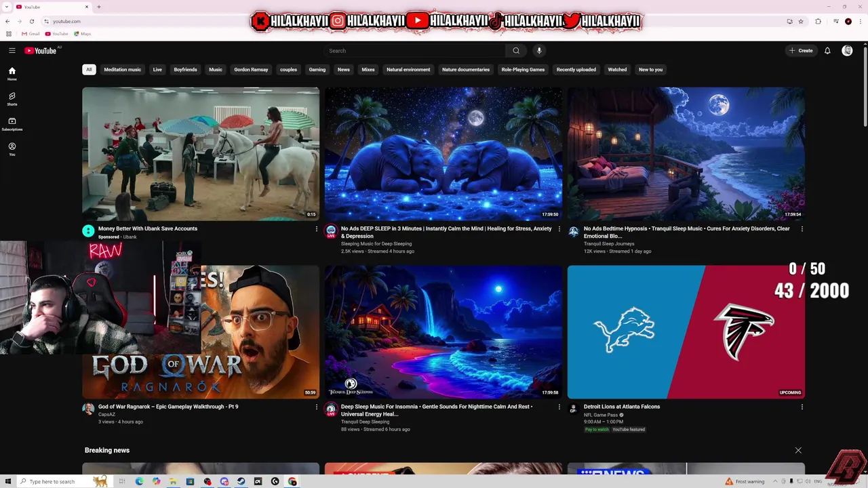Screen dimensions: 868x488
Task: Open the YouTube hamburger guide menu
Action: point(12,50)
